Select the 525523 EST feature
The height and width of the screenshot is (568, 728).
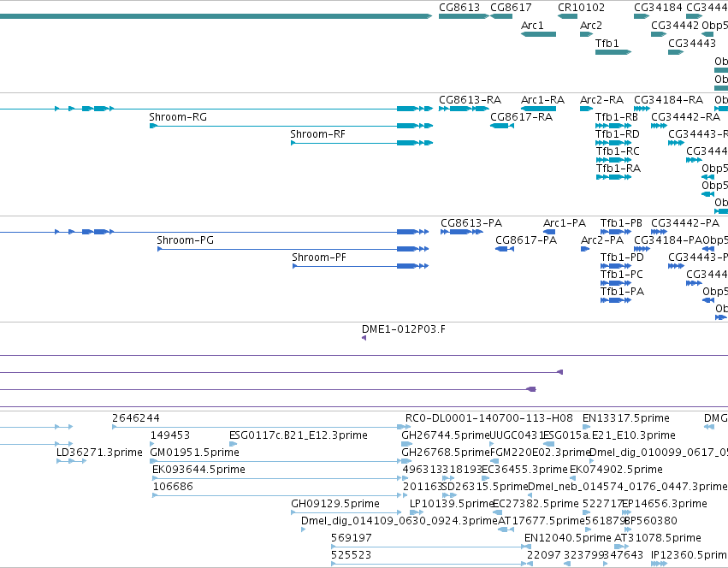(432, 565)
